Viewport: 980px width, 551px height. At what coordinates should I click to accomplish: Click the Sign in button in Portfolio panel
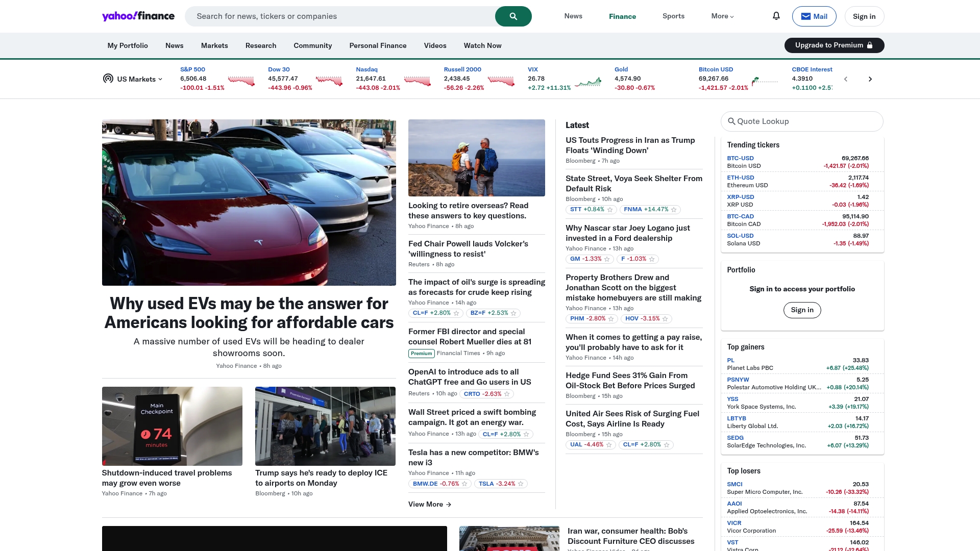[x=802, y=310]
